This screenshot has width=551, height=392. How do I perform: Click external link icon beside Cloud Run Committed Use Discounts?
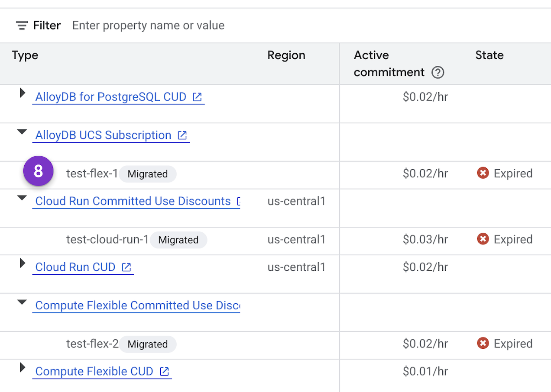(x=240, y=201)
